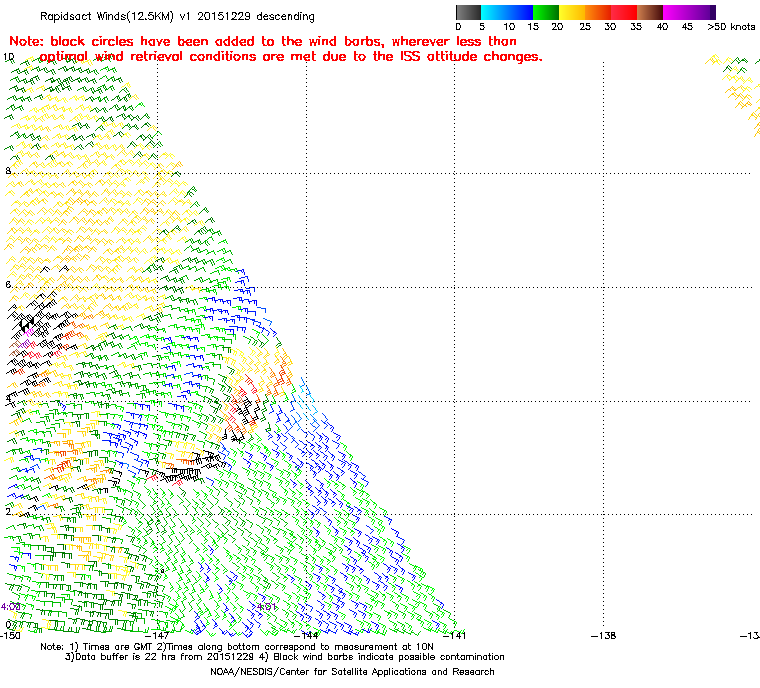Click the purple "4:01" time label

click(266, 607)
